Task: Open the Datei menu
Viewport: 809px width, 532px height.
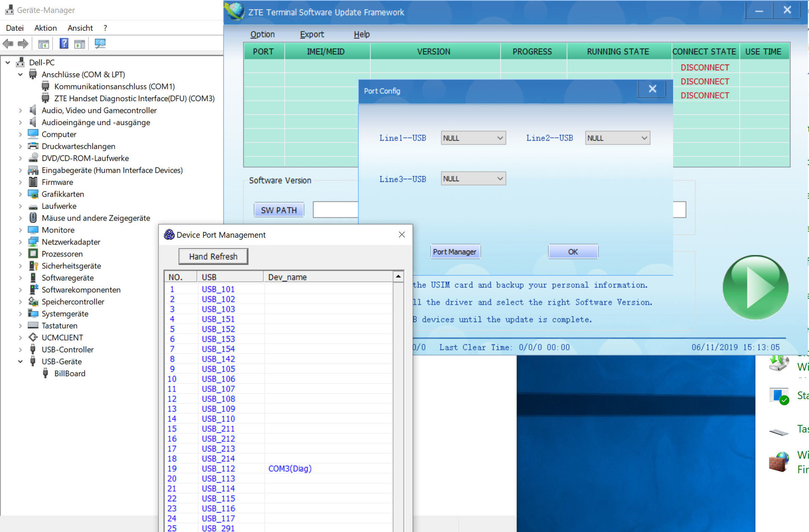Action: (x=15, y=28)
